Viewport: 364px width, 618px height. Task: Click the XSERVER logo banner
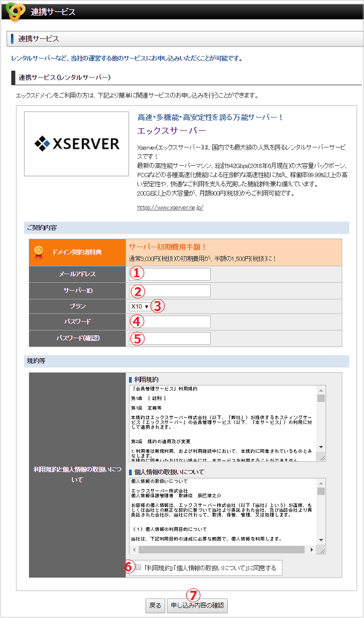click(x=76, y=144)
